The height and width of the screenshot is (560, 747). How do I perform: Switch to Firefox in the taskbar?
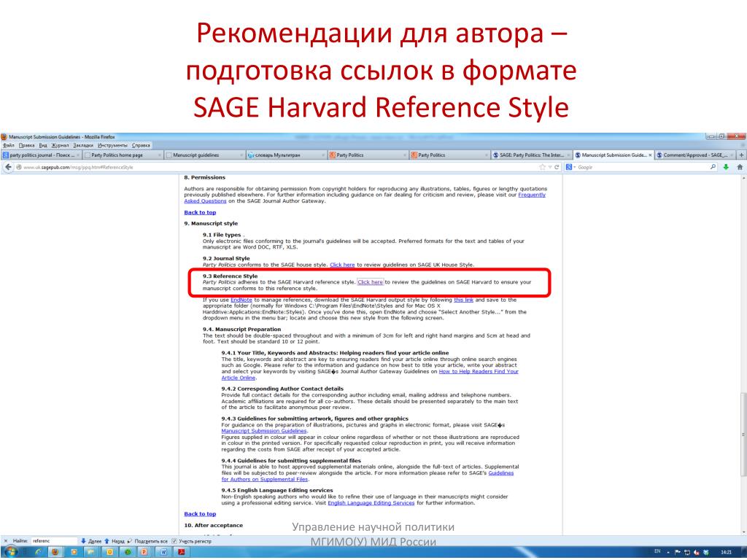(x=55, y=553)
